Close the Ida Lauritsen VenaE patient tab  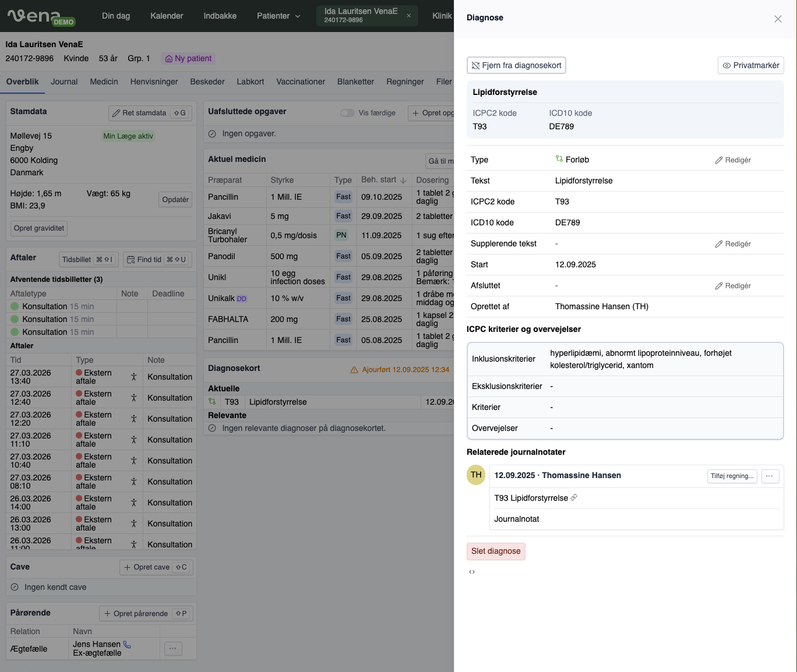pyautogui.click(x=408, y=16)
